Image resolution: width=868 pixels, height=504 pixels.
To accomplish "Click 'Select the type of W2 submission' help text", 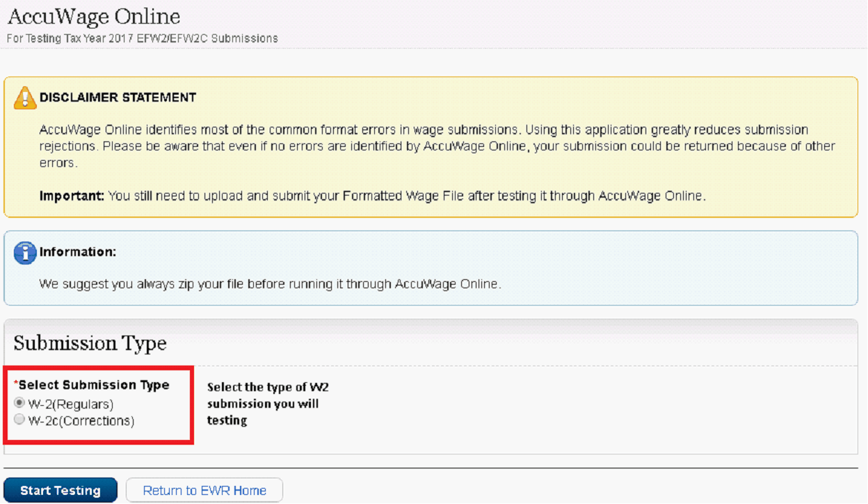I will click(268, 404).
